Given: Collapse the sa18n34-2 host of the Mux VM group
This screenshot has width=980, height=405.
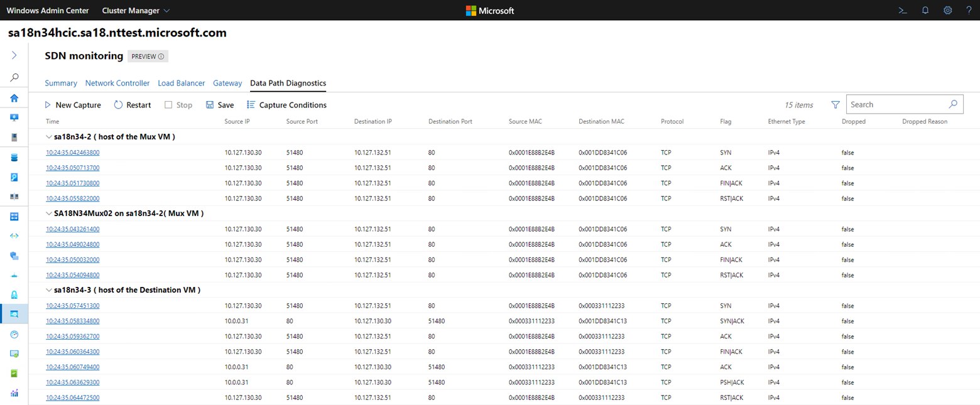Looking at the screenshot, I should pos(50,137).
